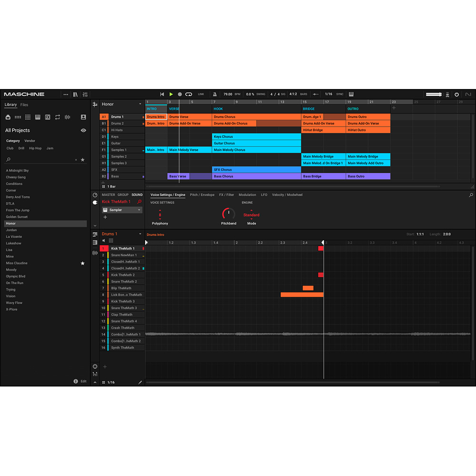Image resolution: width=476 pixels, height=476 pixels.
Task: Toggle the prehear eye icon near All Projects
Action: [x=83, y=130]
